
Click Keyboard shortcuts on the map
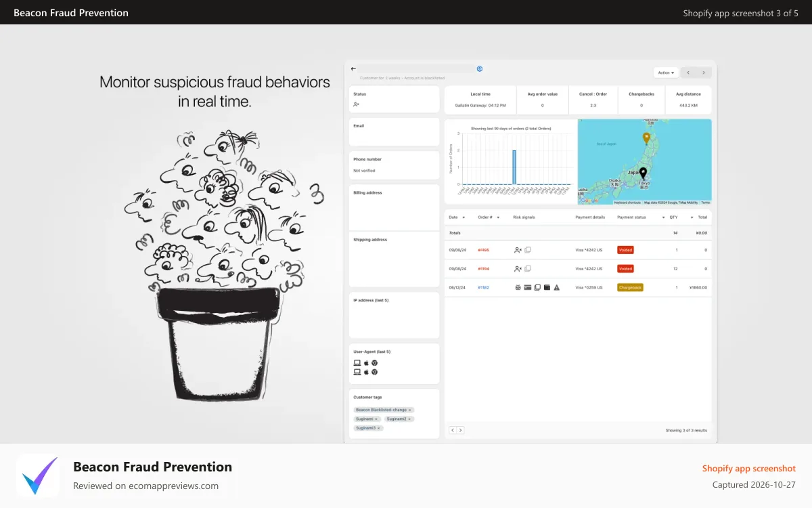coord(627,203)
